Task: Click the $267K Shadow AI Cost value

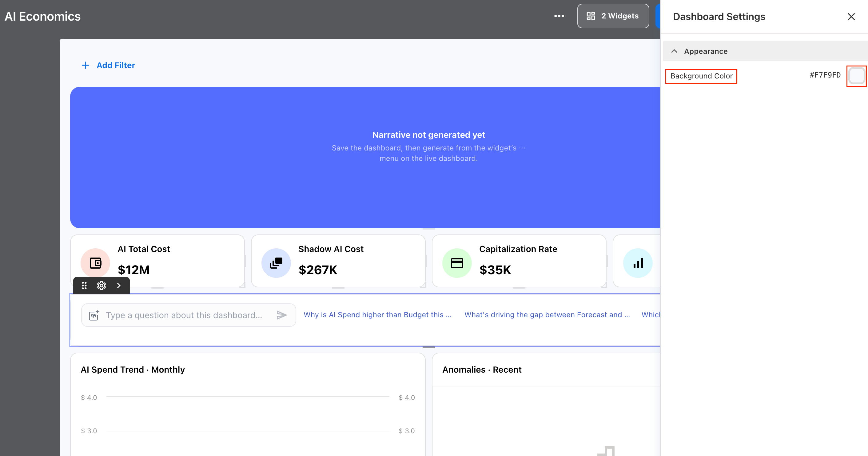Action: coord(318,270)
